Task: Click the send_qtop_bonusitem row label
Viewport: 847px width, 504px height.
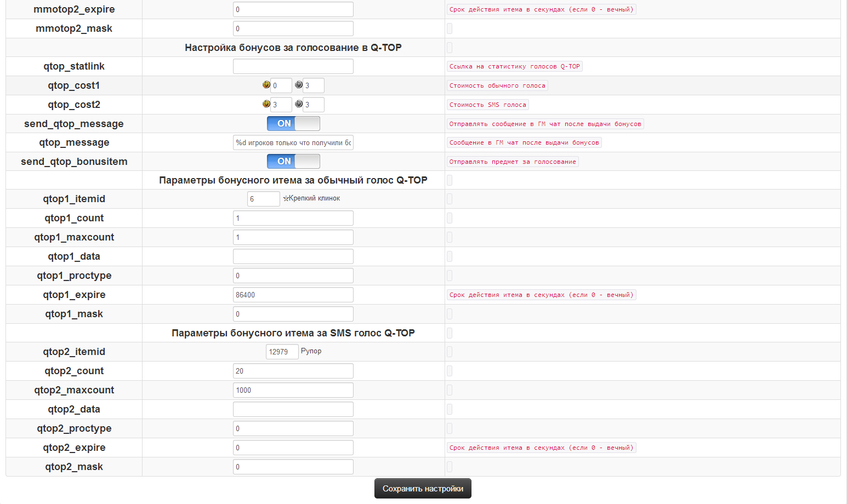Action: point(74,162)
